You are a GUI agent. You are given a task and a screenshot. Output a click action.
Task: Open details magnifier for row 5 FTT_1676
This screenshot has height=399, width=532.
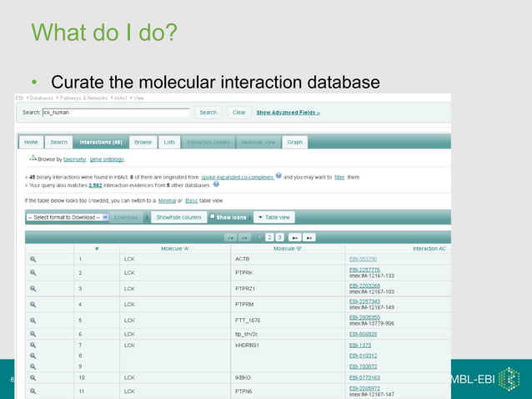pyautogui.click(x=33, y=321)
